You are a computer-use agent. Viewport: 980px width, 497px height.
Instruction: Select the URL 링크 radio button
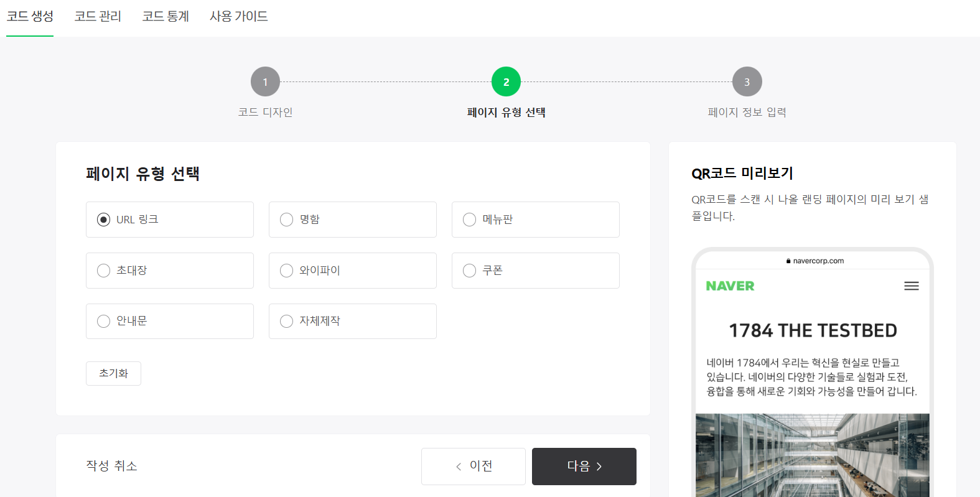103,219
